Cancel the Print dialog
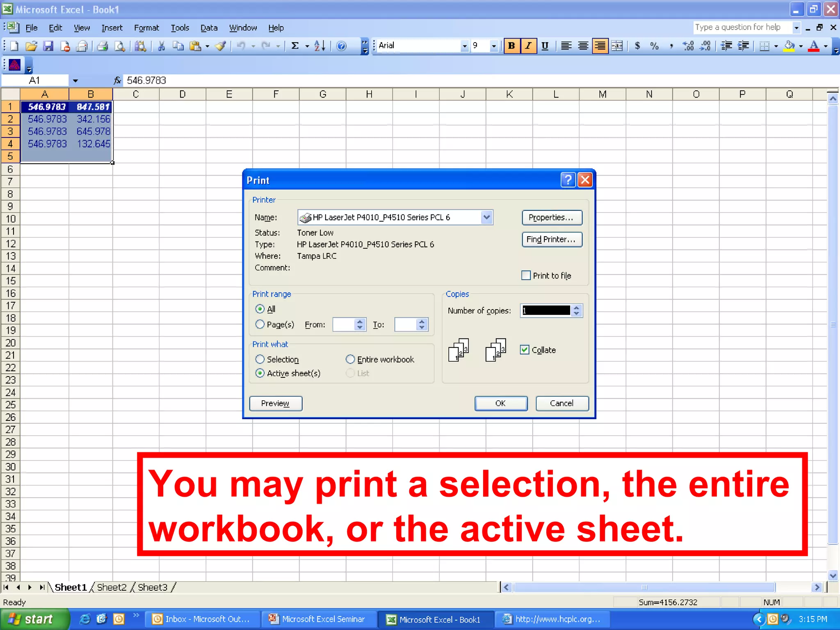Image resolution: width=840 pixels, height=630 pixels. tap(562, 403)
